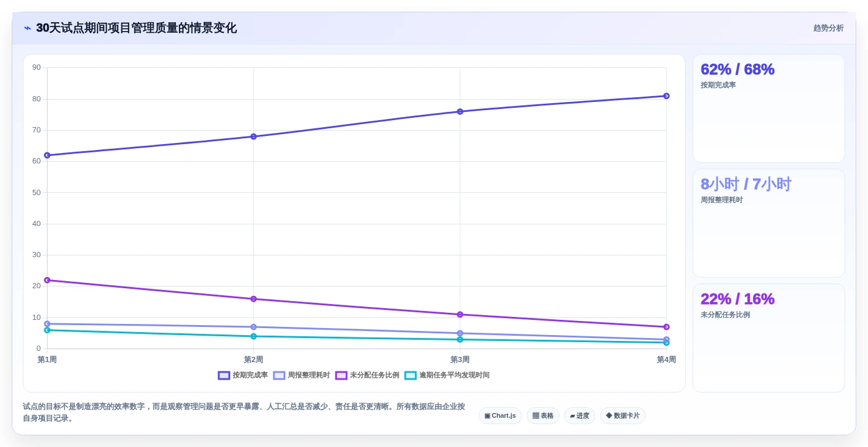Click the 8小时 / 7小时 card value
868x447 pixels.
tap(746, 184)
